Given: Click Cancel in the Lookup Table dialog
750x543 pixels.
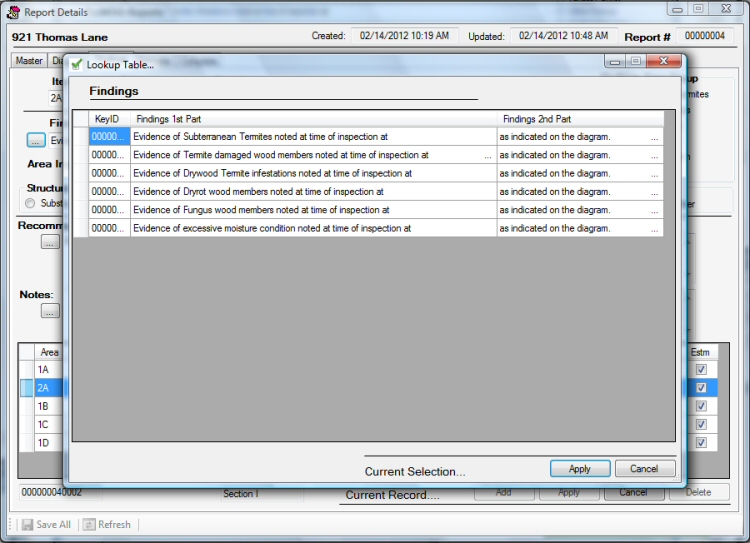Looking at the screenshot, I should coord(645,468).
